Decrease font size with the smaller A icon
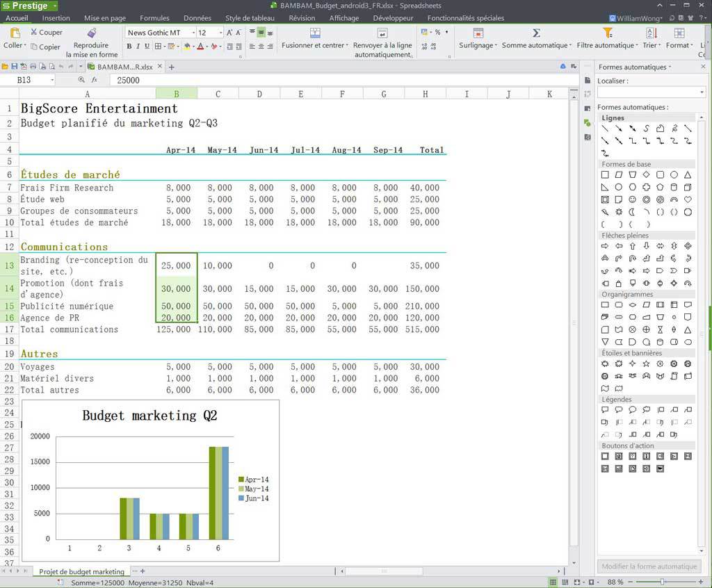 click(238, 33)
